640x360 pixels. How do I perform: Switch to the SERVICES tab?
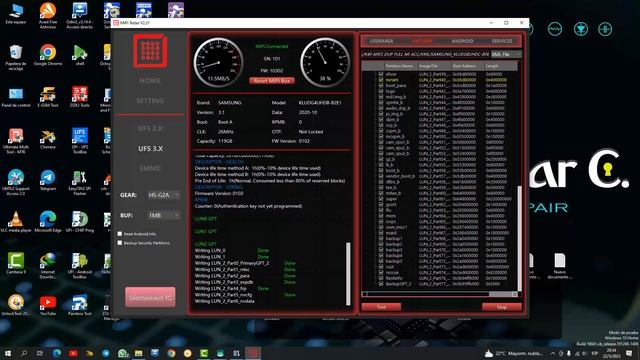point(502,41)
